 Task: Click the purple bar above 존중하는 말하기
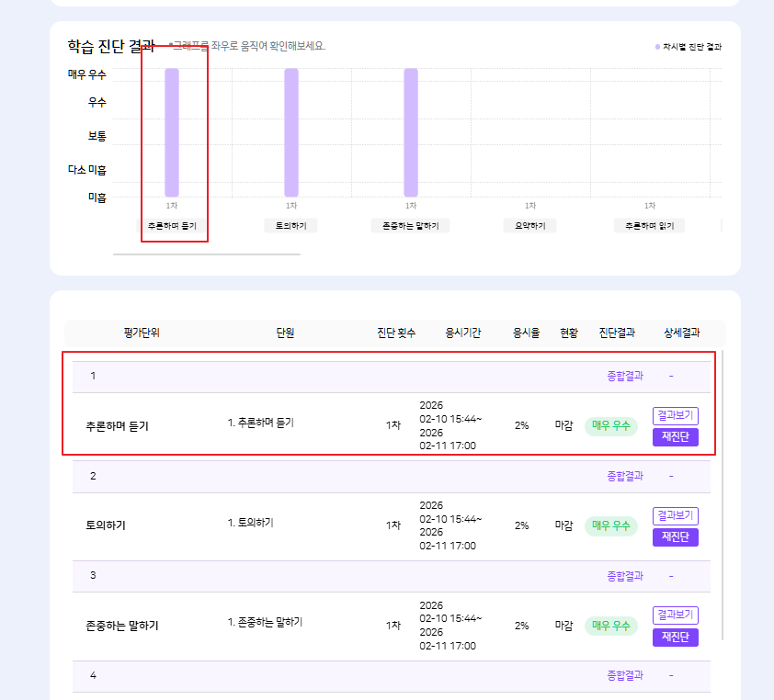coord(411,131)
